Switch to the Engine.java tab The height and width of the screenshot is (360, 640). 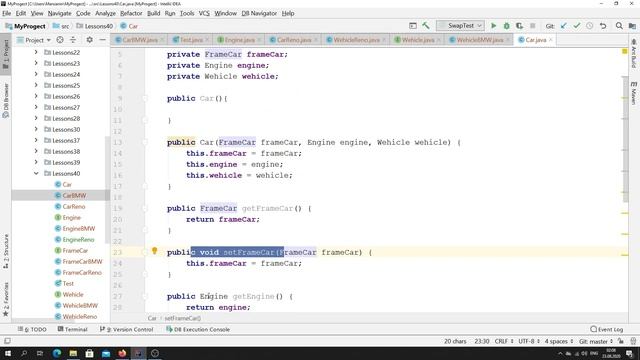(239, 40)
